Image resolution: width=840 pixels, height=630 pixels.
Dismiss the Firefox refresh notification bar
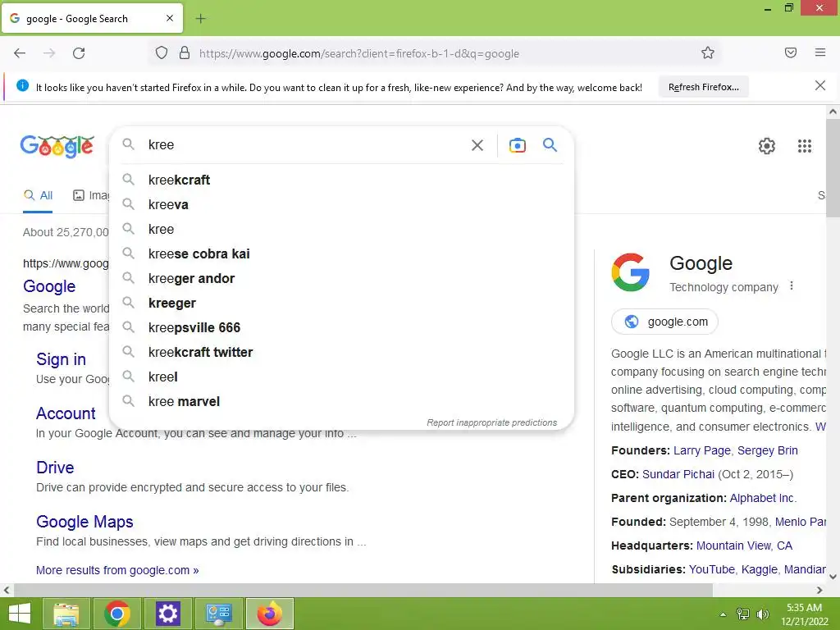coord(820,85)
